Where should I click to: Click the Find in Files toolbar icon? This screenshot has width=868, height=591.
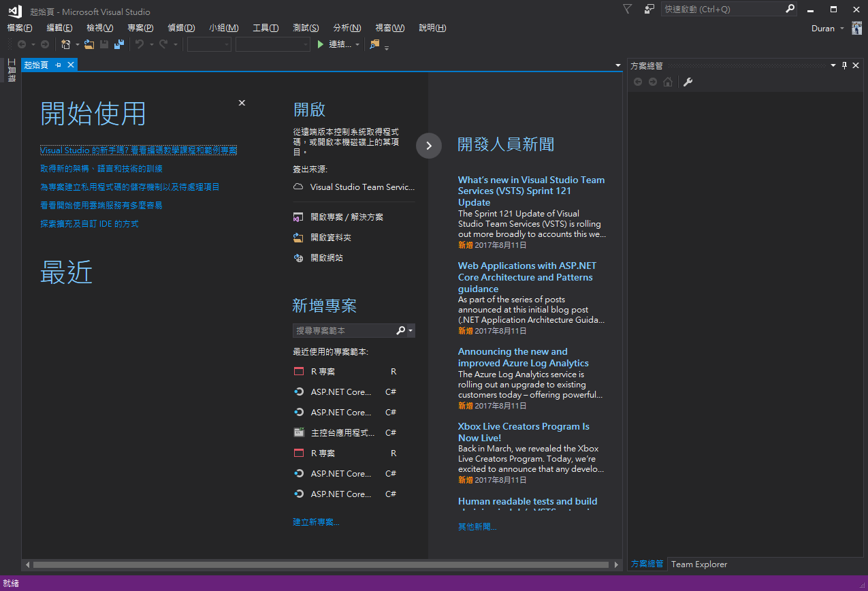pyautogui.click(x=374, y=44)
